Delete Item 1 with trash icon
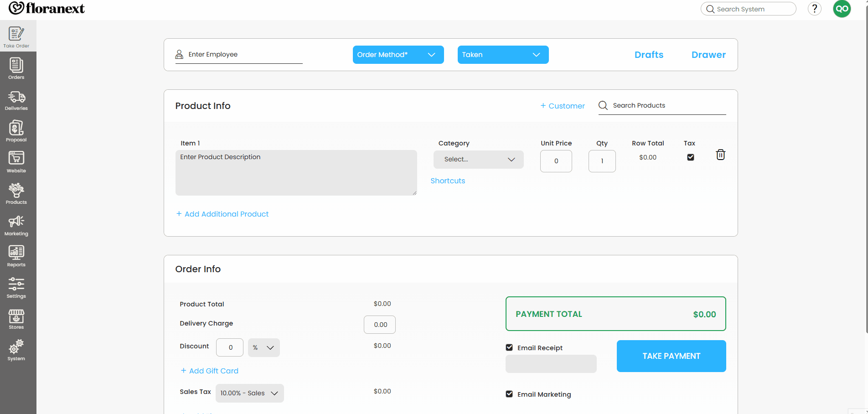This screenshot has height=414, width=868. 720,155
